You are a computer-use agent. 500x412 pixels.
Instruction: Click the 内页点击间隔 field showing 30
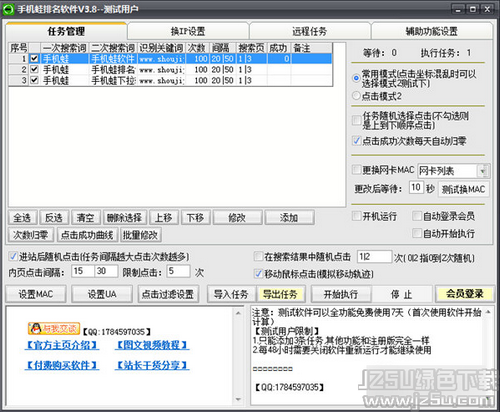point(106,271)
